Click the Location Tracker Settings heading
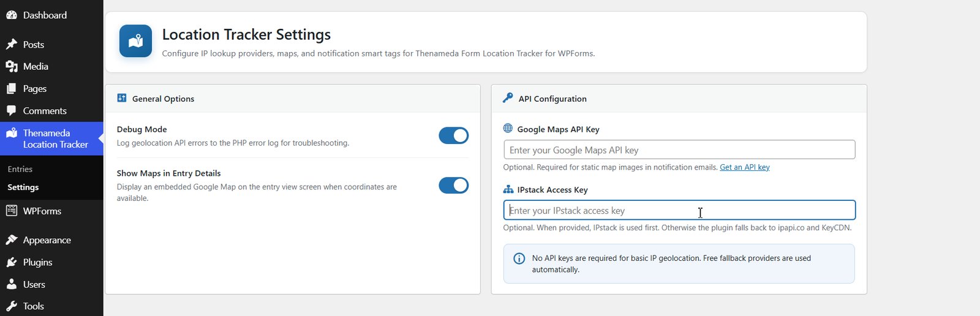The height and width of the screenshot is (316, 980). point(246,34)
